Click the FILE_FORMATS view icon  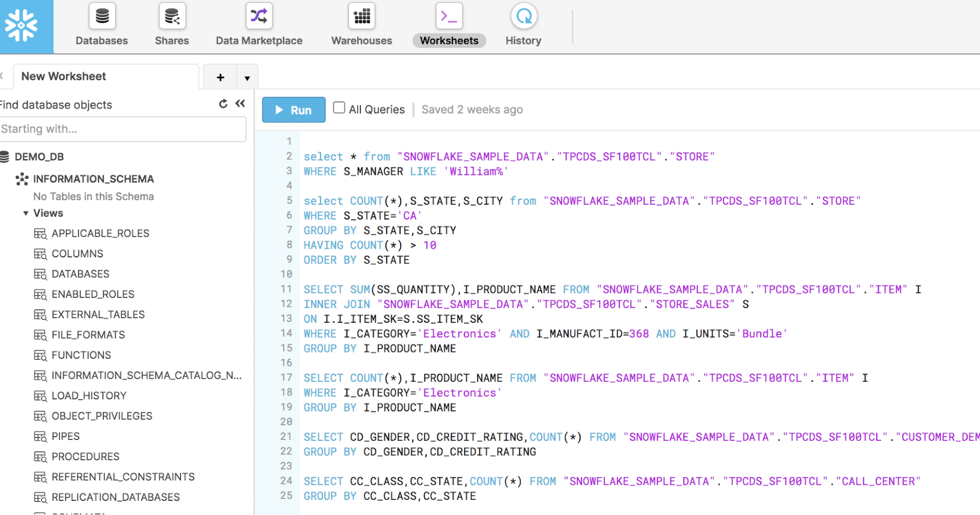40,335
